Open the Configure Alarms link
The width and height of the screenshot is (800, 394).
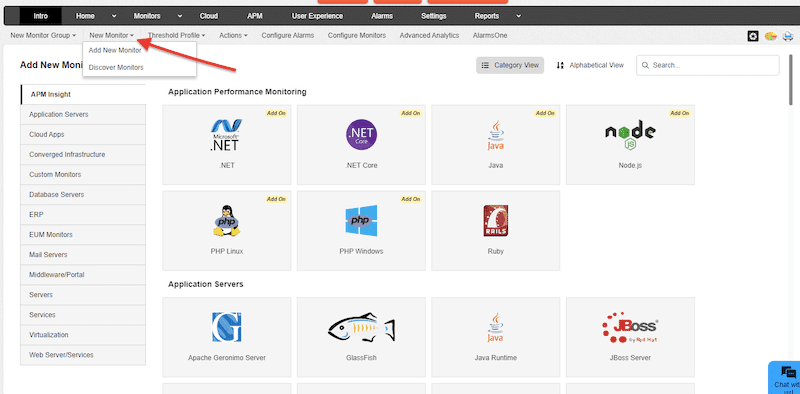click(288, 36)
